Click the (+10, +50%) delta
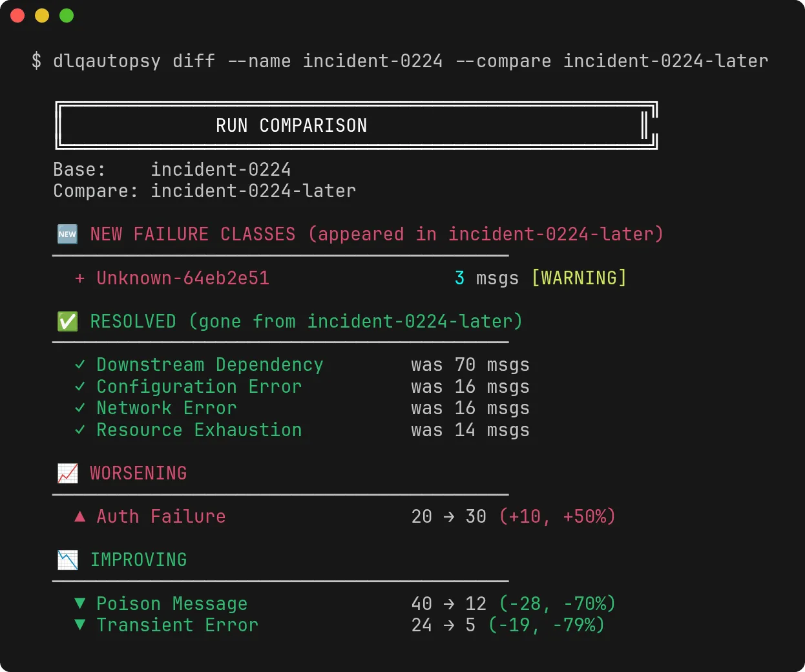The width and height of the screenshot is (805, 672). point(558,516)
